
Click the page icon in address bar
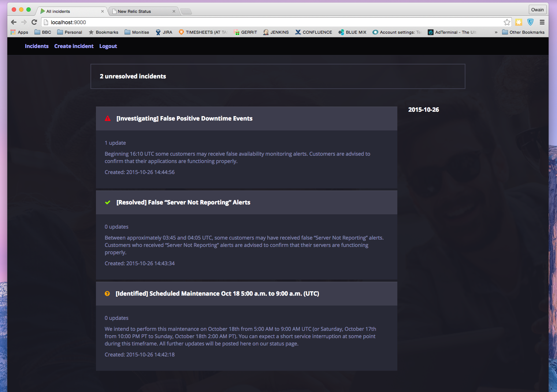point(46,22)
